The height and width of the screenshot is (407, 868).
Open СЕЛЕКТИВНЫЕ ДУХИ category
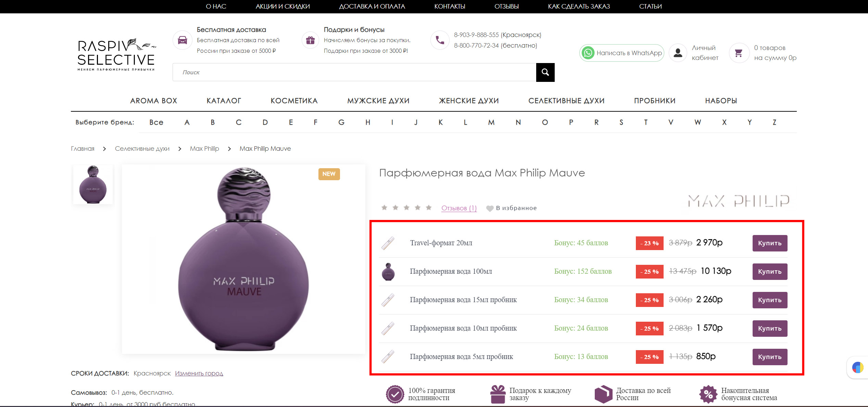566,101
